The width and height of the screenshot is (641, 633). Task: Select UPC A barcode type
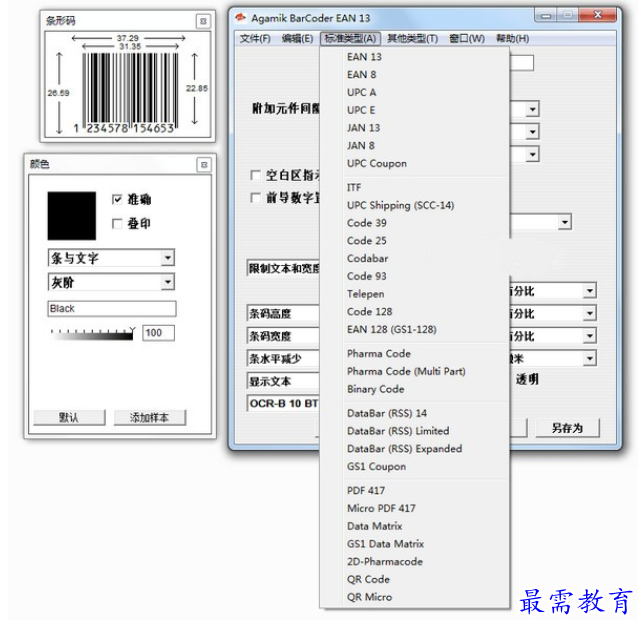pyautogui.click(x=415, y=92)
